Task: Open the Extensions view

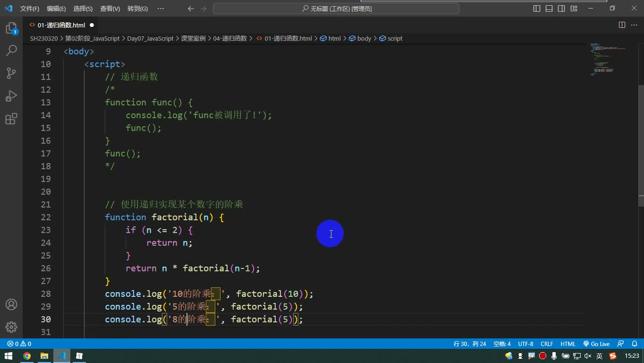Action: click(x=11, y=119)
